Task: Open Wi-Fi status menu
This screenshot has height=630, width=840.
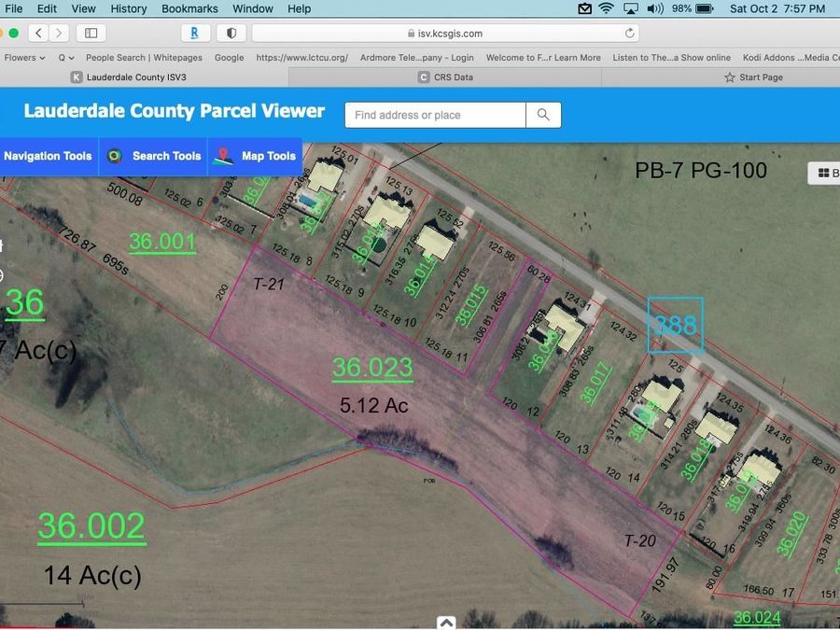Action: click(606, 8)
